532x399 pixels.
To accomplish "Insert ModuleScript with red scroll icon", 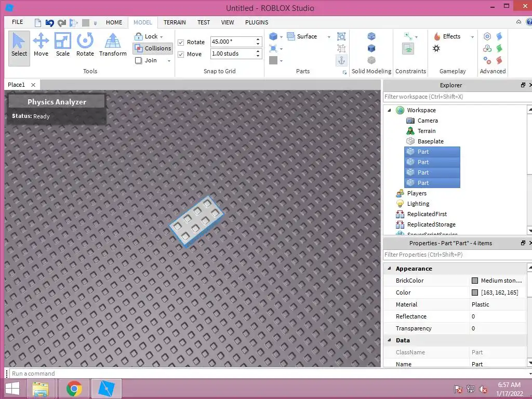I will pyautogui.click(x=499, y=60).
